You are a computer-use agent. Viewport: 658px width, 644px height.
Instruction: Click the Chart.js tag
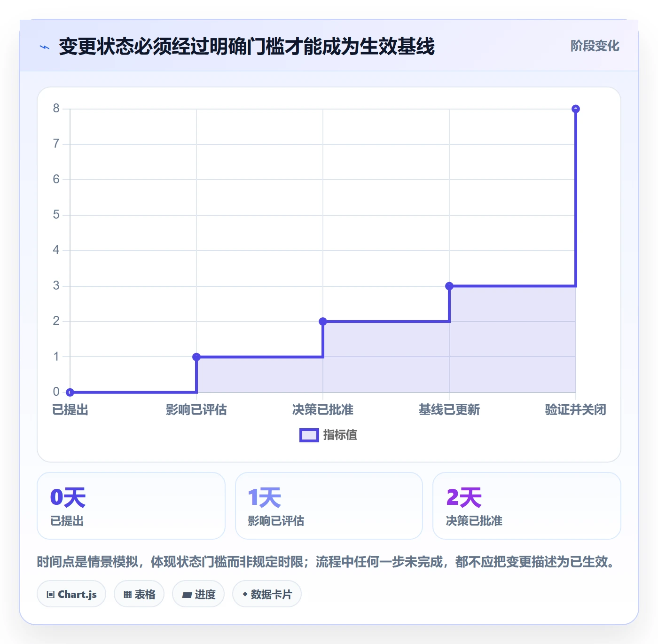(x=71, y=594)
